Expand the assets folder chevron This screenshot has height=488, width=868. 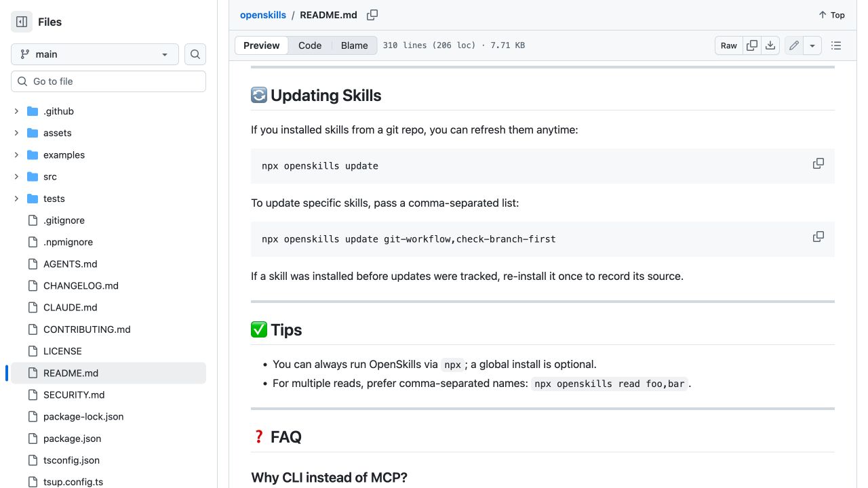(16, 133)
